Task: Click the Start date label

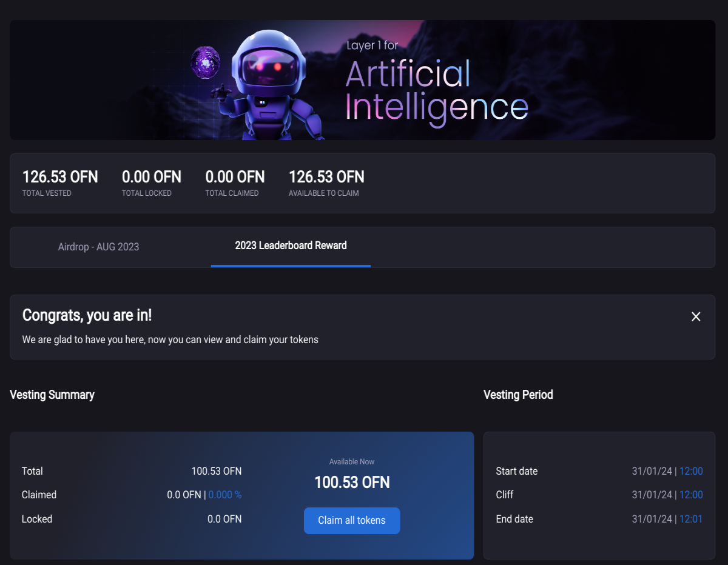Action: click(517, 471)
